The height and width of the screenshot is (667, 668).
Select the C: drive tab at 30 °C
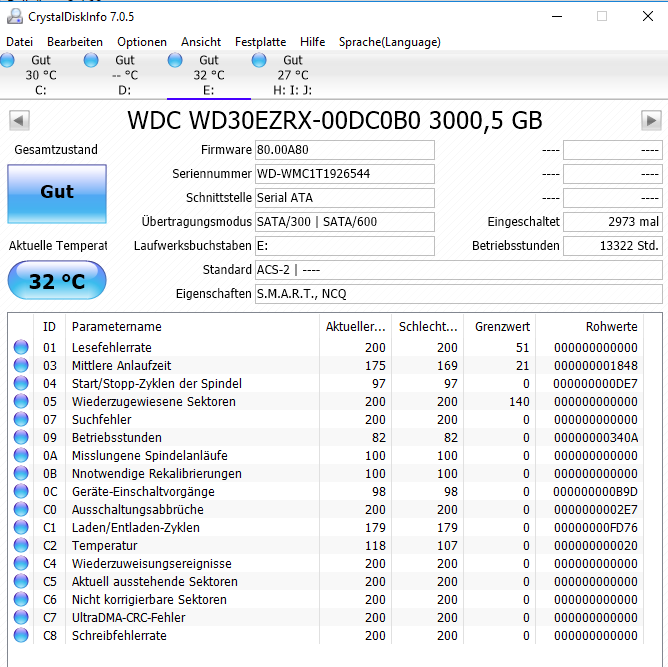(41, 75)
